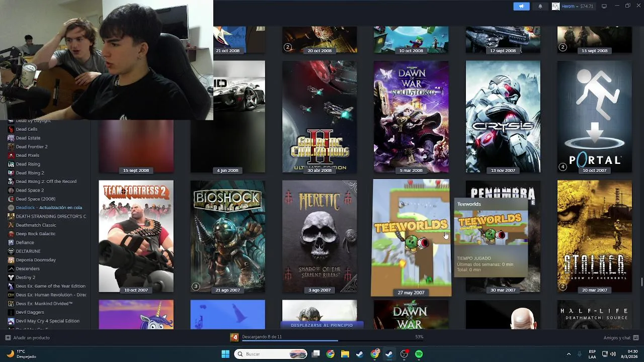Select Dead Frontier 2 in the sidebar
The image size is (644, 362).
pos(32,147)
